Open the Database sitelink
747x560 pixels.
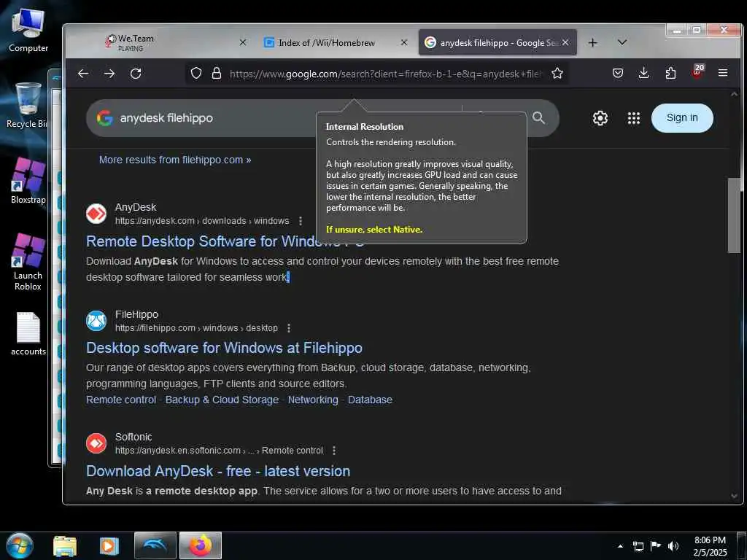click(x=370, y=400)
